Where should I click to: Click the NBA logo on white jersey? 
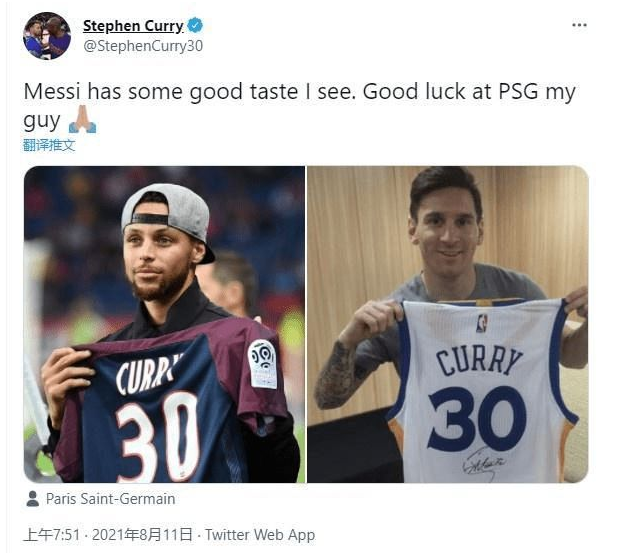(x=482, y=324)
